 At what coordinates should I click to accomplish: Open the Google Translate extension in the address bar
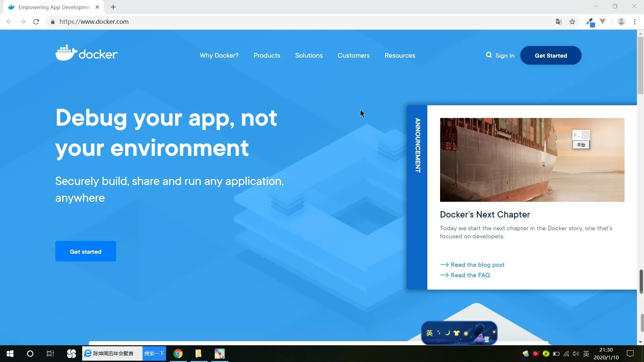[558, 21]
